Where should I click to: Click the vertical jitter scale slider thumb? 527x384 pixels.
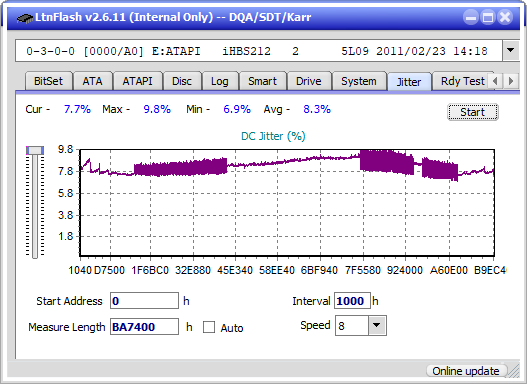[35, 150]
